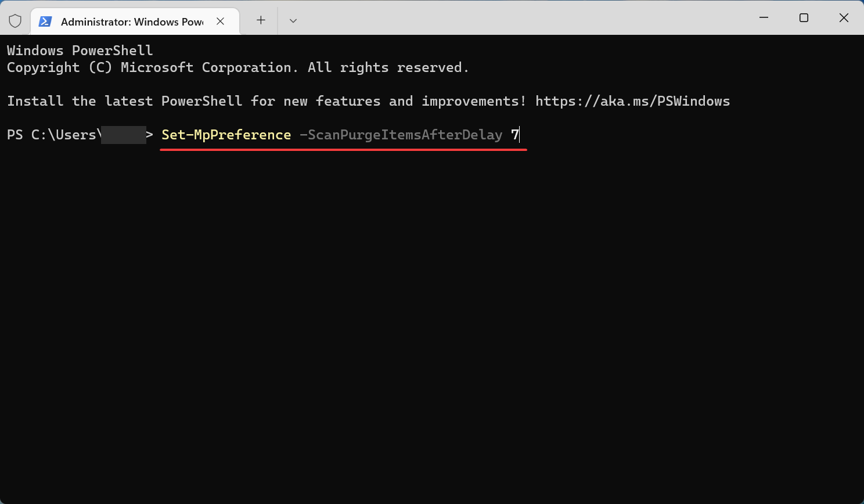Minimize the terminal window
The height and width of the screenshot is (504, 864).
tap(764, 18)
